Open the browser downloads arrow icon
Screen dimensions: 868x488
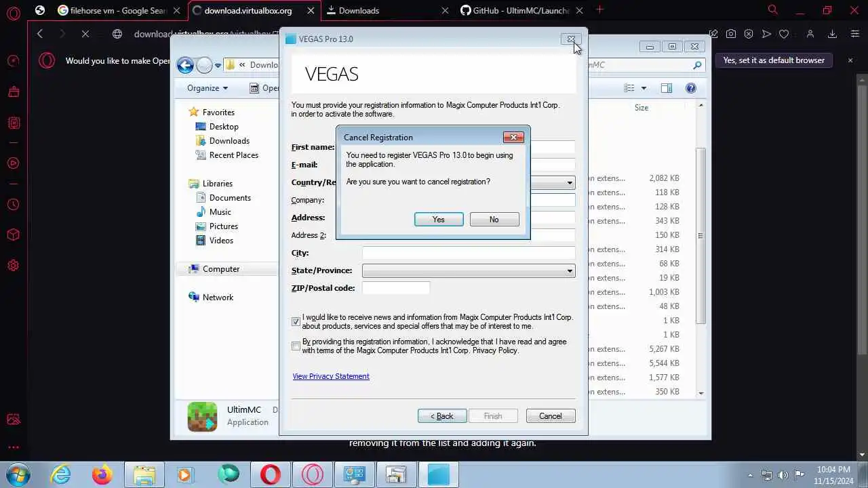pyautogui.click(x=832, y=34)
